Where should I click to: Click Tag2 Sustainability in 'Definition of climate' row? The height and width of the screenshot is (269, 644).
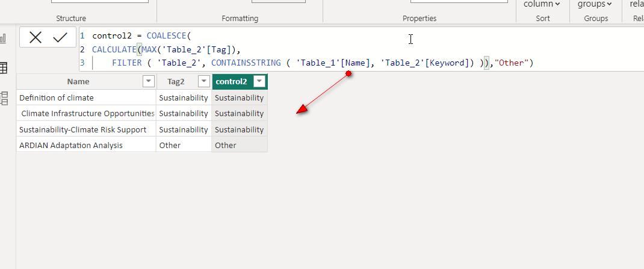pyautogui.click(x=184, y=97)
